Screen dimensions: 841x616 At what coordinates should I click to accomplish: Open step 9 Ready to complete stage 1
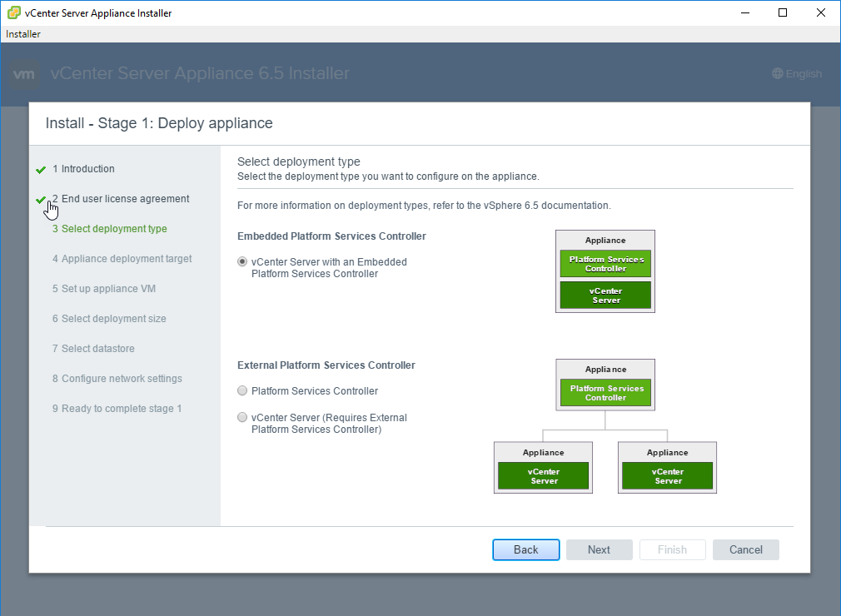click(x=117, y=409)
